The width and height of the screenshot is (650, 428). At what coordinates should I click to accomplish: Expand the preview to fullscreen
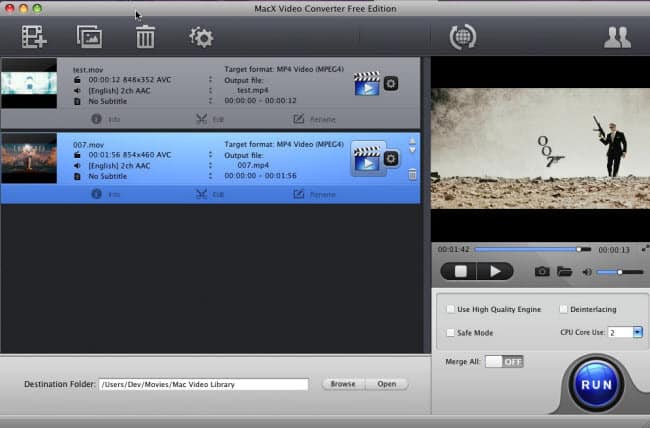pos(645,249)
